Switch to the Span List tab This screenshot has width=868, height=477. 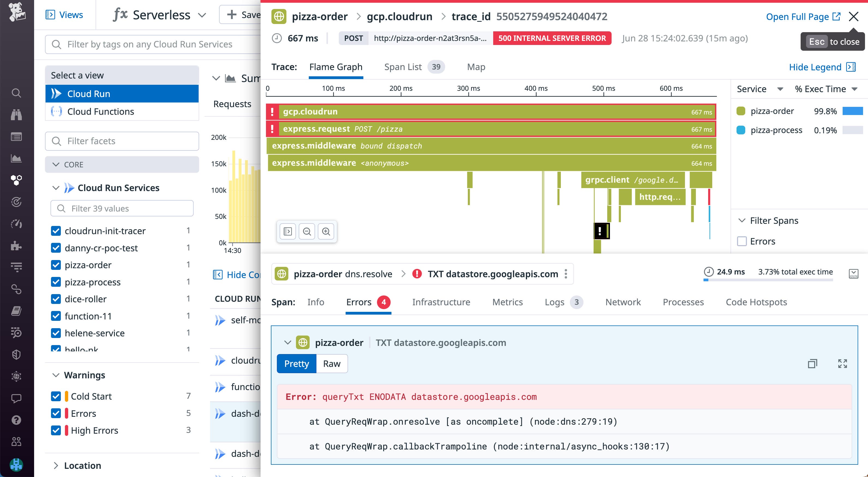click(403, 67)
